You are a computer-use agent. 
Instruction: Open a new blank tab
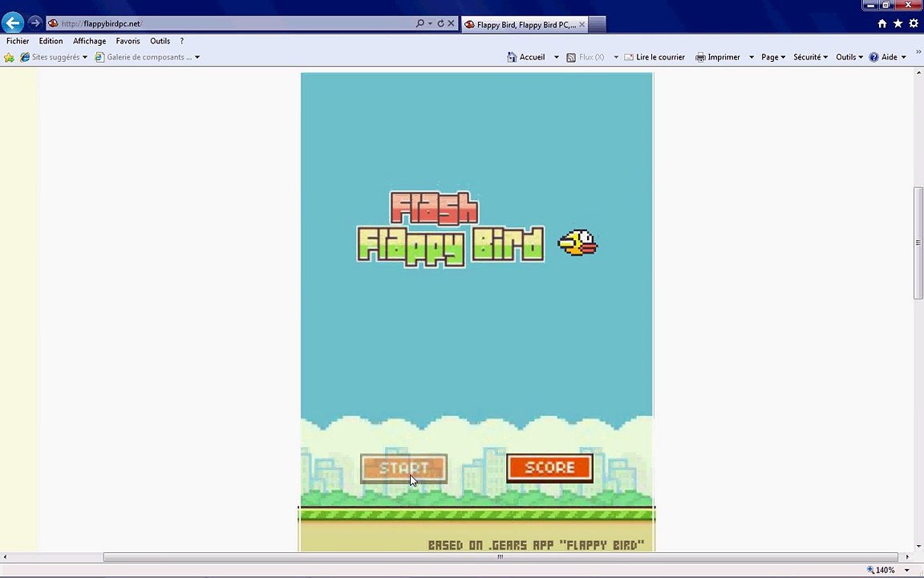pyautogui.click(x=597, y=25)
